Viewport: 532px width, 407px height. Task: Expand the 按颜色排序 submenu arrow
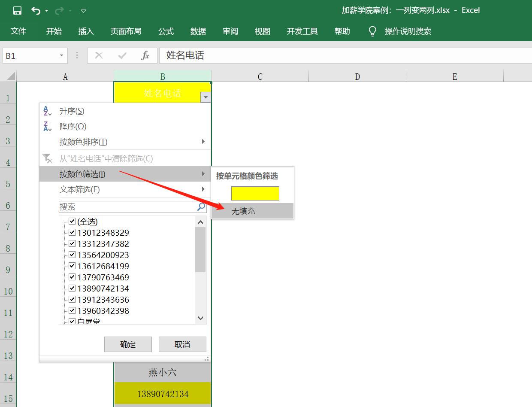tap(203, 142)
